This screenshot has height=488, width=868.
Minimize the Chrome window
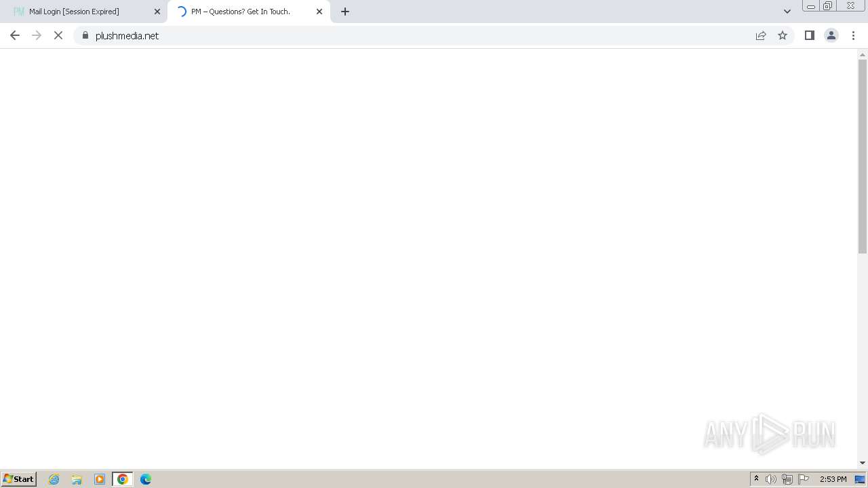click(x=811, y=6)
